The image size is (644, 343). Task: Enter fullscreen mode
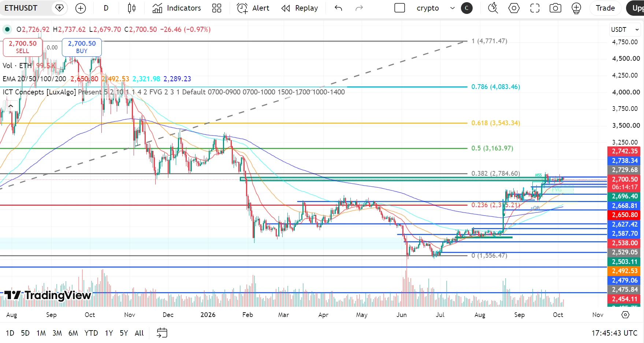(x=535, y=8)
